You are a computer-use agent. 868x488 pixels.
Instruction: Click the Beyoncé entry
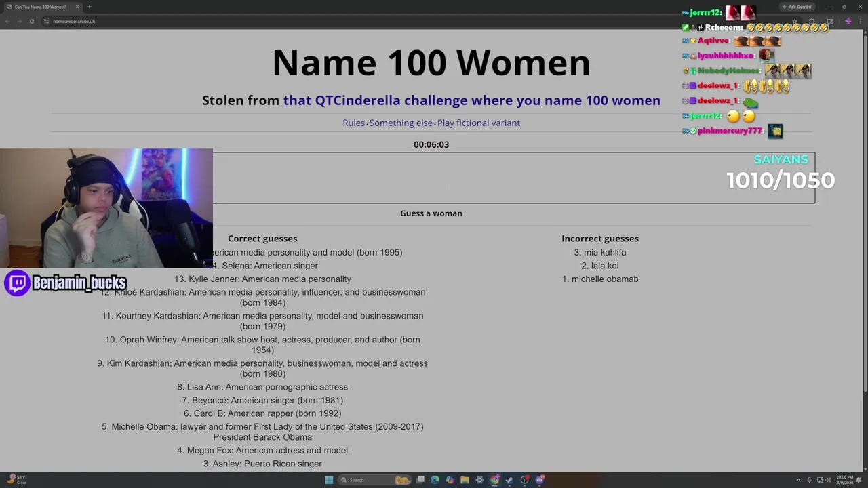(262, 400)
